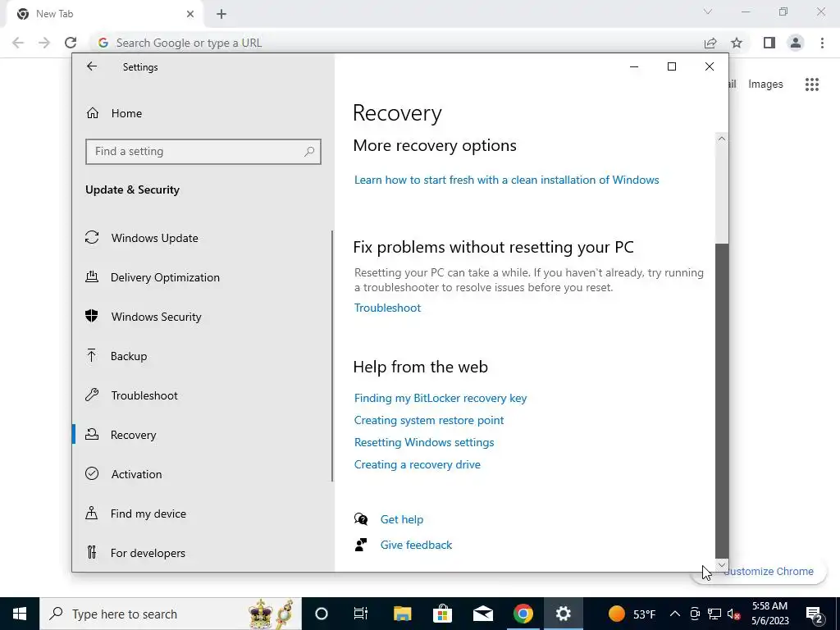Open muted volume tray icon

pos(733,614)
